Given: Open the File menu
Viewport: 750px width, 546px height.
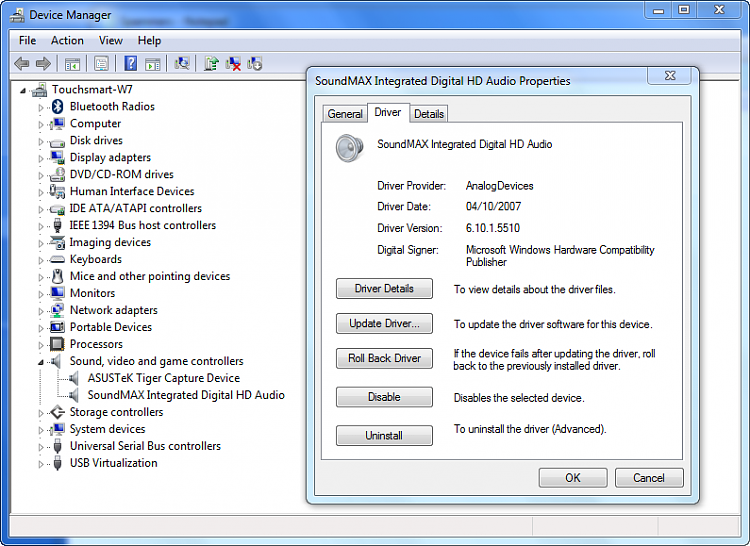Looking at the screenshot, I should pos(27,41).
